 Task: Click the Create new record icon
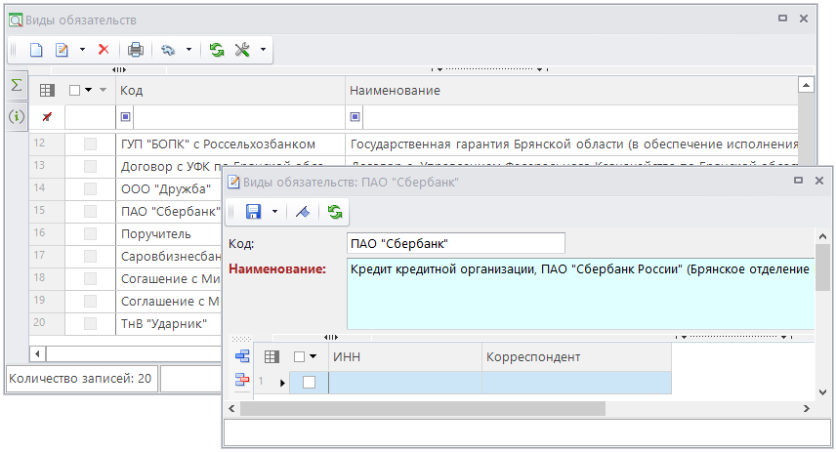pos(36,49)
